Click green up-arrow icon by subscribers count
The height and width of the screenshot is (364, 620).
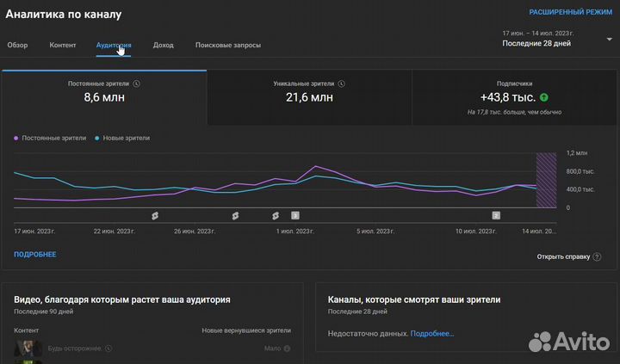pos(544,98)
